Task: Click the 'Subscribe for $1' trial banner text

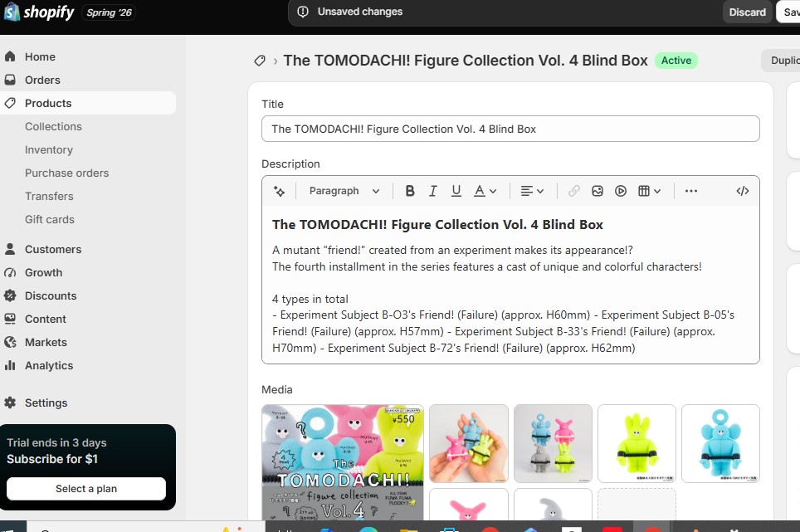Action: [x=52, y=459]
